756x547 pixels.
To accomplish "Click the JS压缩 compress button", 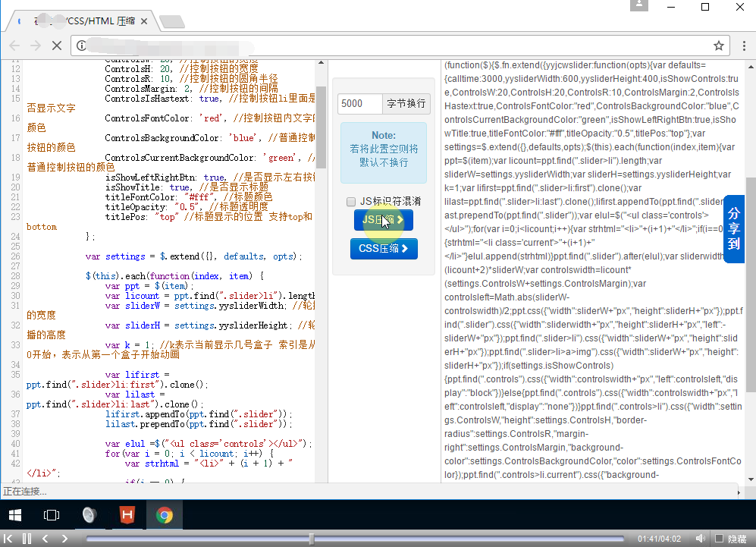I will click(x=384, y=220).
